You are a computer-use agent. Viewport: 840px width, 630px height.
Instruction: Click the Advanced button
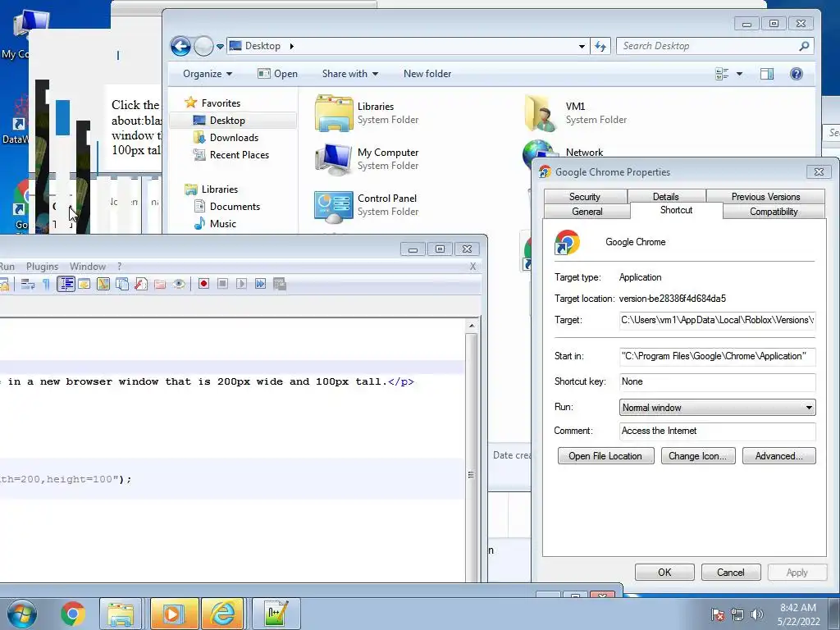[779, 456]
